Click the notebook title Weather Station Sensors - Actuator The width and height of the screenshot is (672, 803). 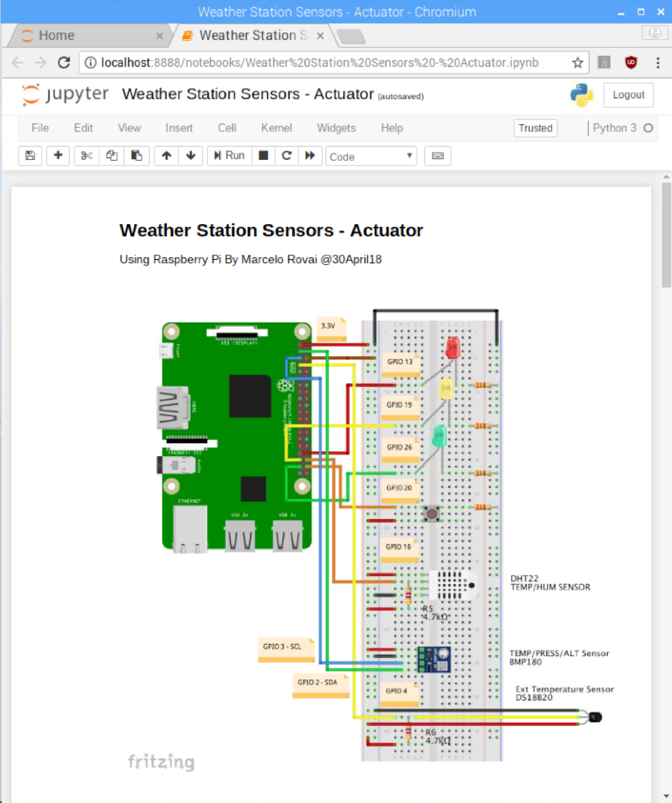point(248,94)
